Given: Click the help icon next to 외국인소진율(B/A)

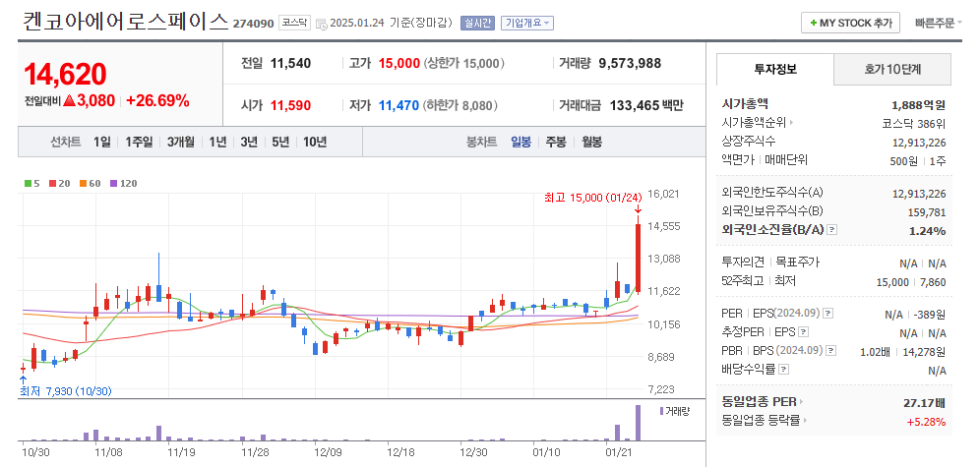Looking at the screenshot, I should point(831,230).
